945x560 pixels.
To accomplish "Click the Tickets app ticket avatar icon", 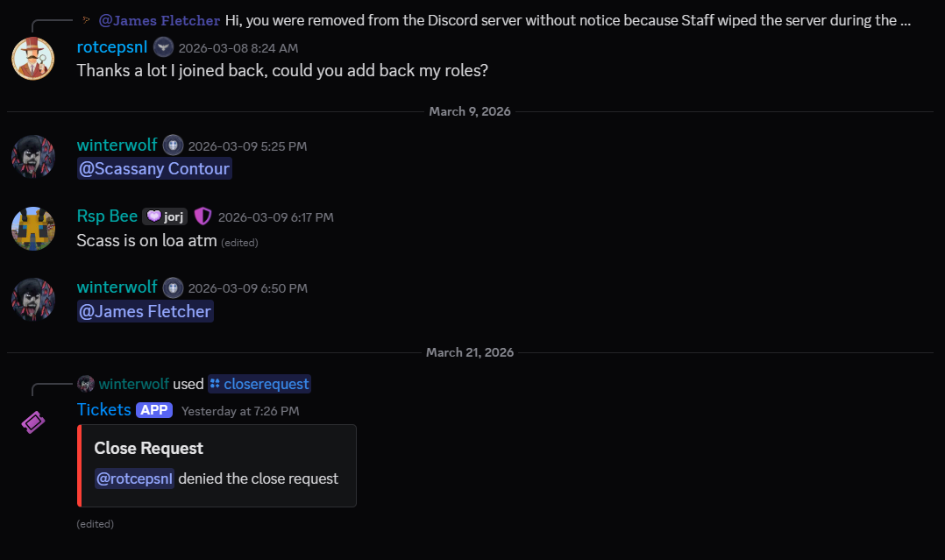I will click(x=33, y=422).
